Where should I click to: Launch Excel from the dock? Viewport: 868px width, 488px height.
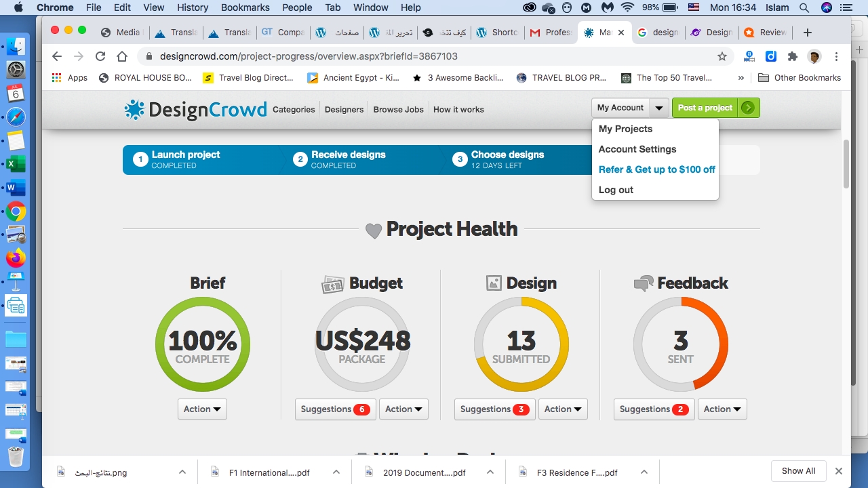16,164
